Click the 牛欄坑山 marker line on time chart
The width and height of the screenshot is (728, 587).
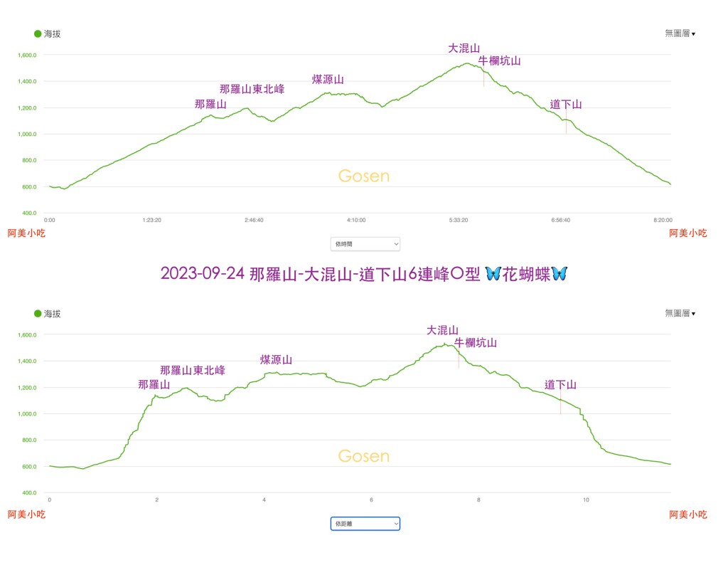(x=484, y=78)
